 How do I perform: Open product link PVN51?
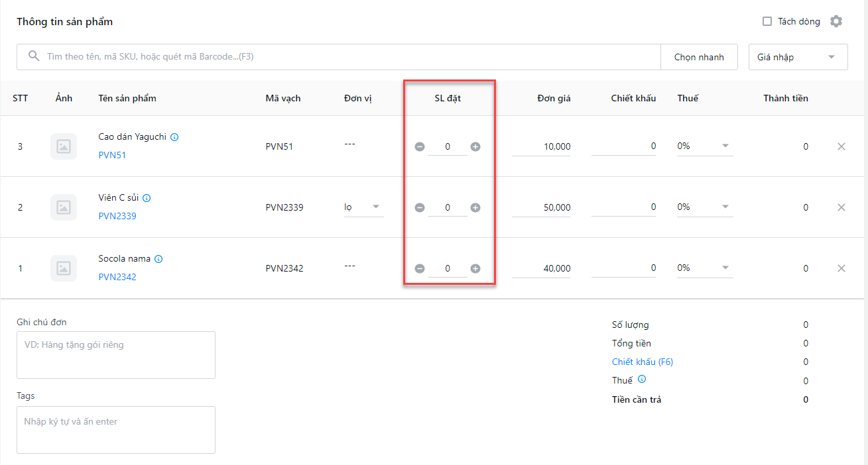[112, 155]
